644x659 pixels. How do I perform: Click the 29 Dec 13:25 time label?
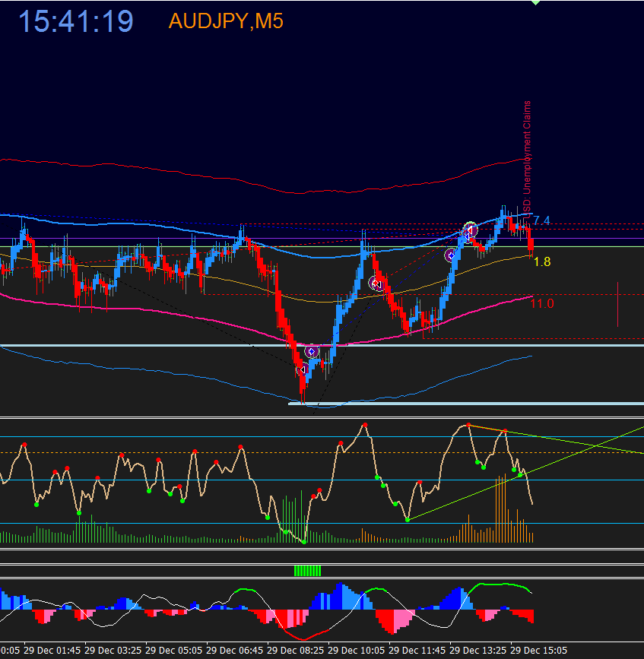coord(478,650)
